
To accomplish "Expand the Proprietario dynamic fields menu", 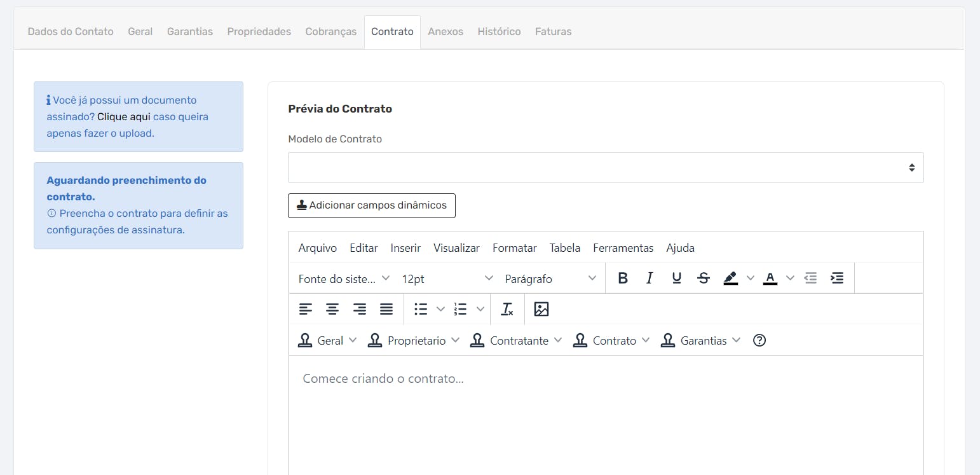I will tap(414, 340).
